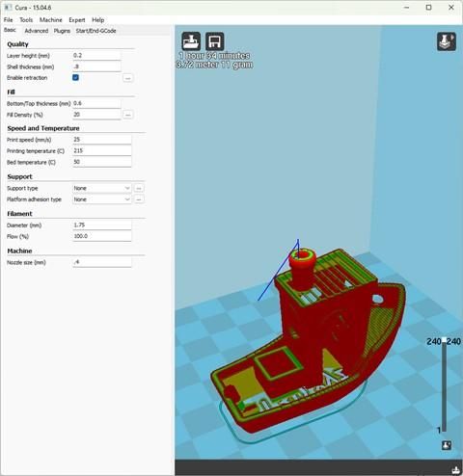Open the View mode icon at top right
The image size is (463, 476).
click(447, 41)
